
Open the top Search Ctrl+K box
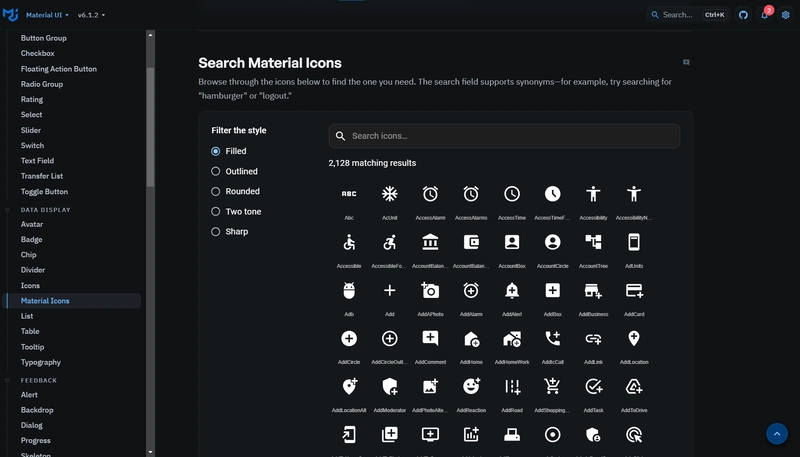click(x=688, y=15)
